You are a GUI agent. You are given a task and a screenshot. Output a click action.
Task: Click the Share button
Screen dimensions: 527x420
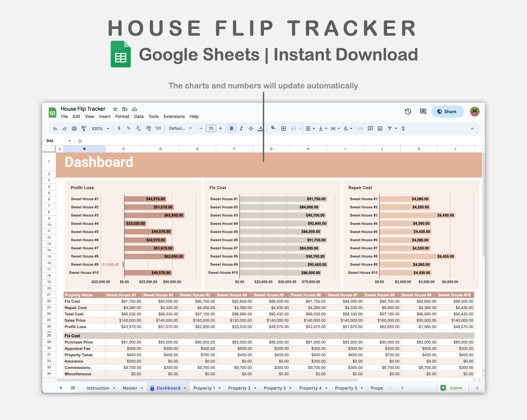(447, 112)
